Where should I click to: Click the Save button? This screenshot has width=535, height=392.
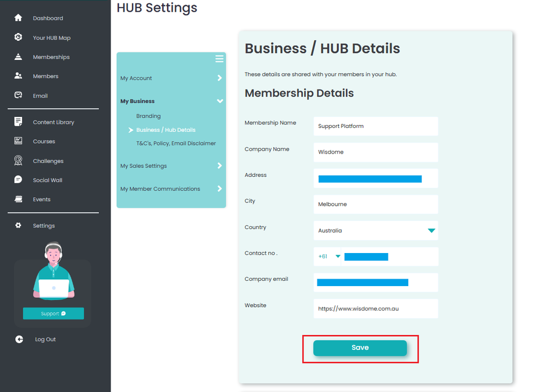click(360, 348)
